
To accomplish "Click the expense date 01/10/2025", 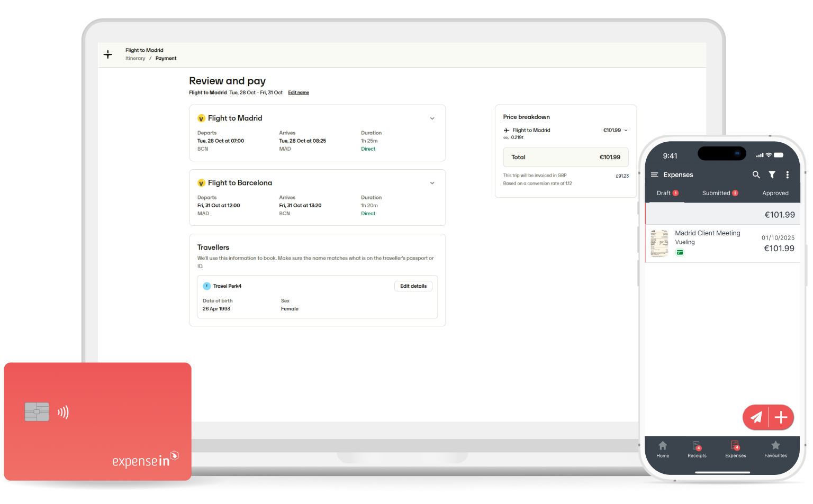I will [x=778, y=238].
